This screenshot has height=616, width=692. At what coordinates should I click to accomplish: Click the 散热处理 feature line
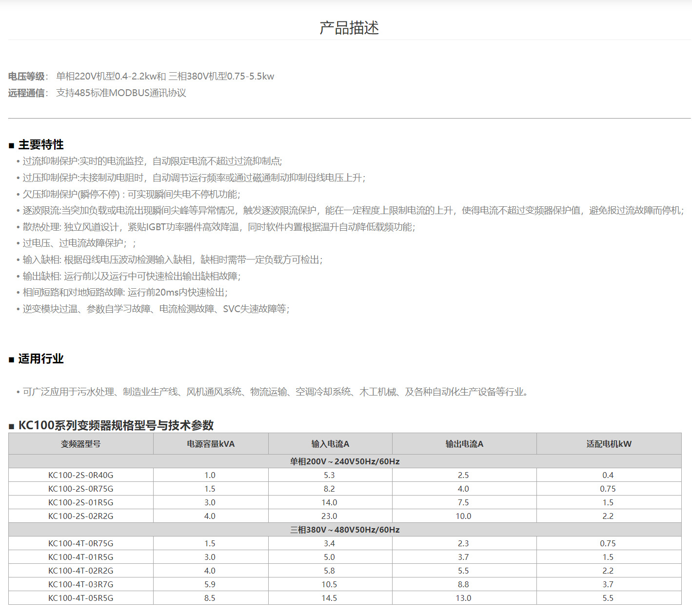(218, 227)
